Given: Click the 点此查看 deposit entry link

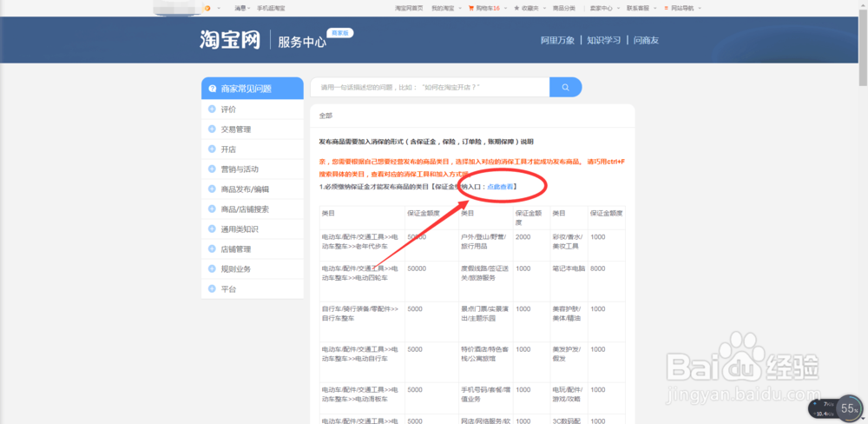Looking at the screenshot, I should click(x=500, y=187).
